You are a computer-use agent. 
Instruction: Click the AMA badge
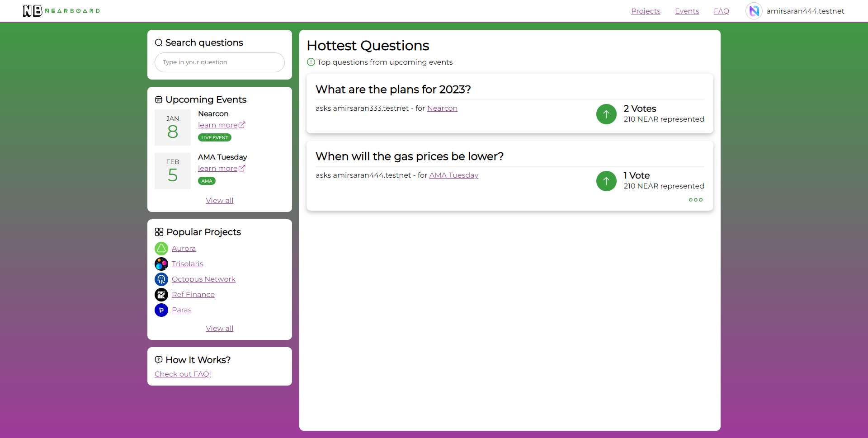coord(207,181)
